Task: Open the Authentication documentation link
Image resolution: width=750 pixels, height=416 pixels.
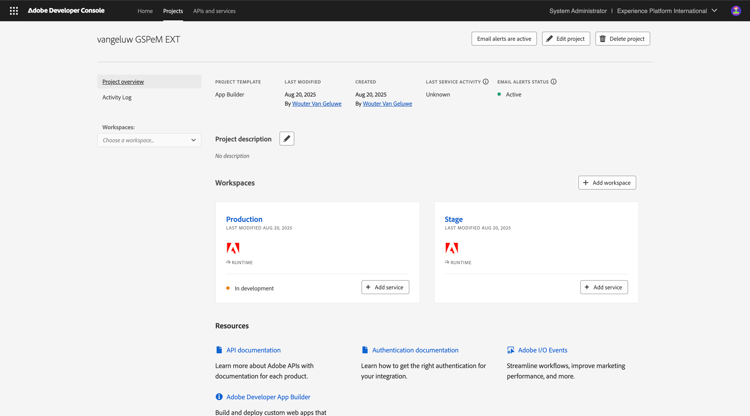Action: [415, 350]
